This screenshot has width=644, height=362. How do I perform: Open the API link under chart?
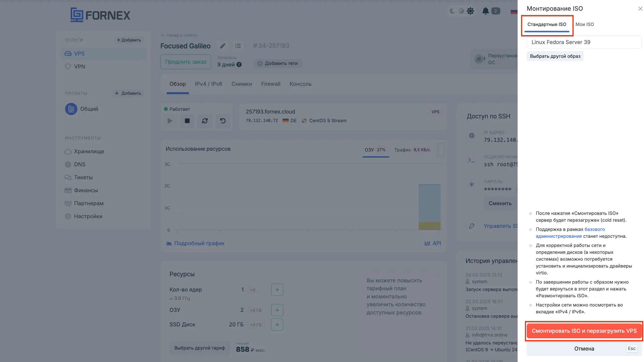[433, 243]
